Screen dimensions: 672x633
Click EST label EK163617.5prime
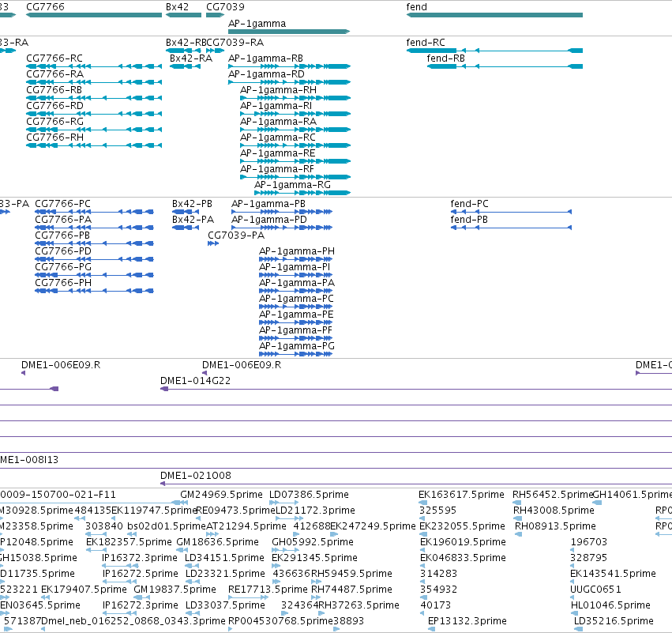(461, 495)
